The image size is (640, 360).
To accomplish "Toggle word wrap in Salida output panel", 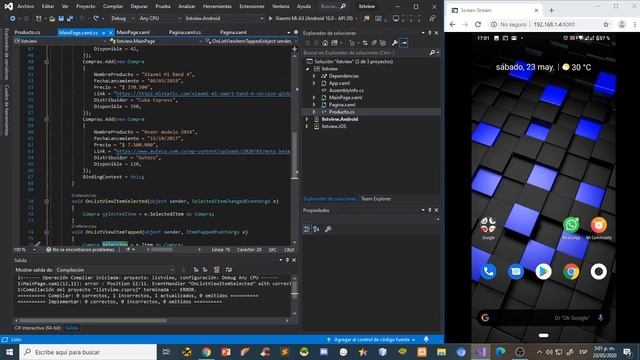I will click(x=229, y=270).
